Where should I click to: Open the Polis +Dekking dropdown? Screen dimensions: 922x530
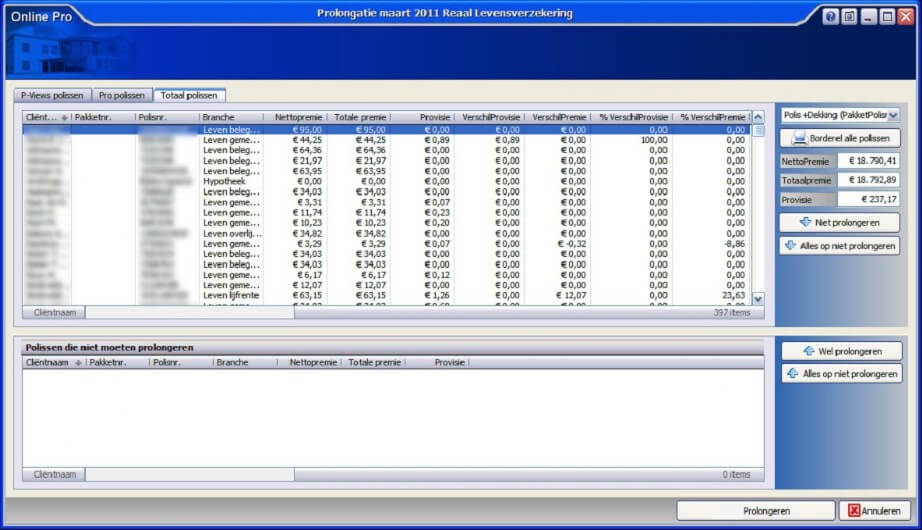tap(840, 115)
